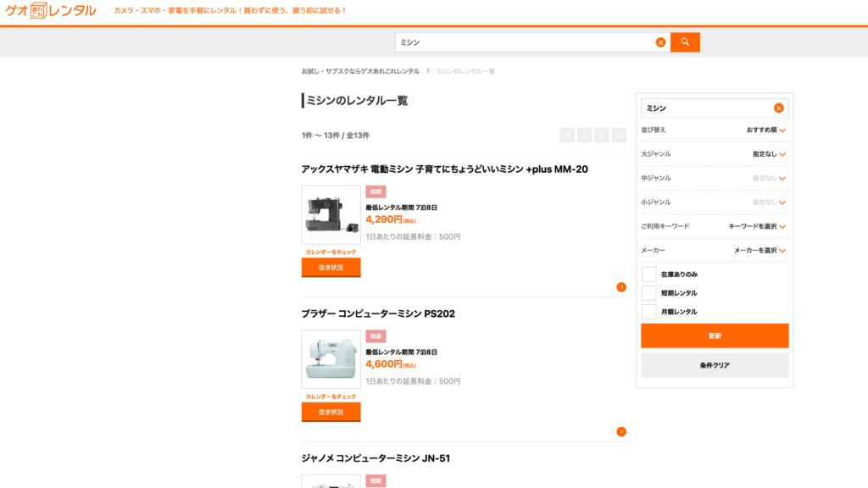Click the お試し・サブスクならゲオあれこれレンタル breadcrumb
This screenshot has height=488, width=868.
(360, 71)
